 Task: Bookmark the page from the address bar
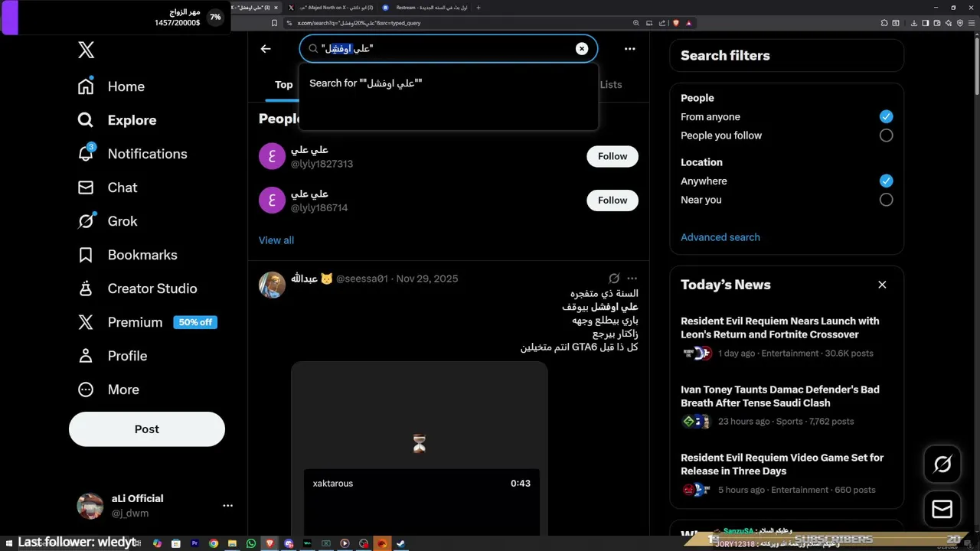coord(274,23)
